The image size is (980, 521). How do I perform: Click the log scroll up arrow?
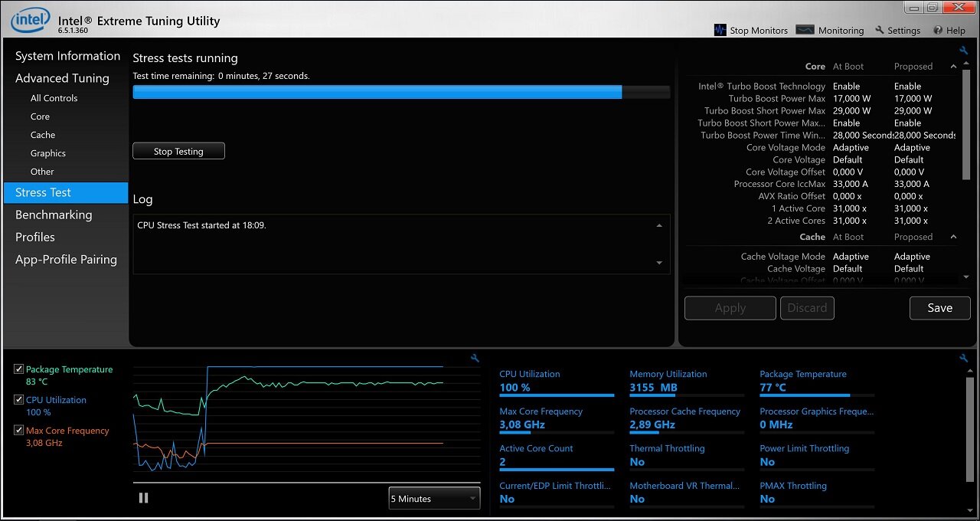point(659,225)
